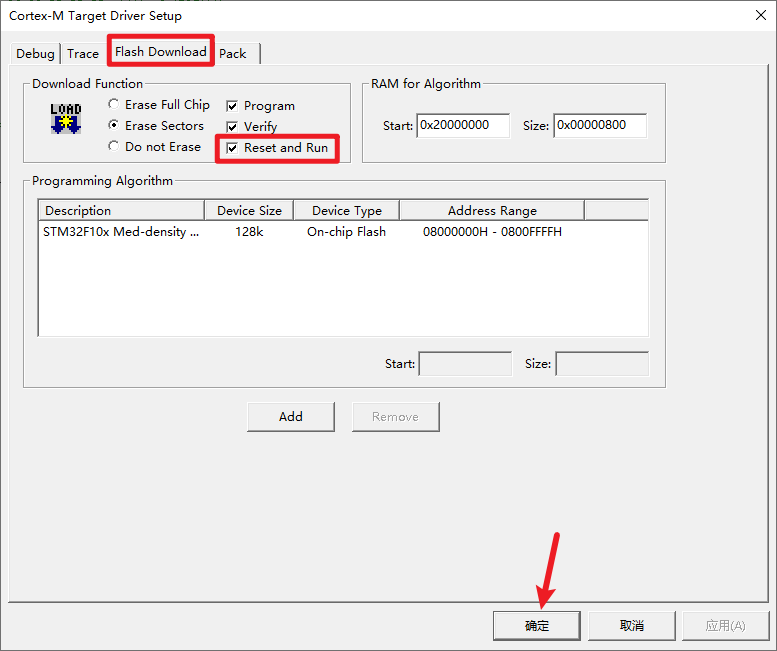This screenshot has height=651, width=777.
Task: Pick the Do not Erase option
Action: click(114, 147)
